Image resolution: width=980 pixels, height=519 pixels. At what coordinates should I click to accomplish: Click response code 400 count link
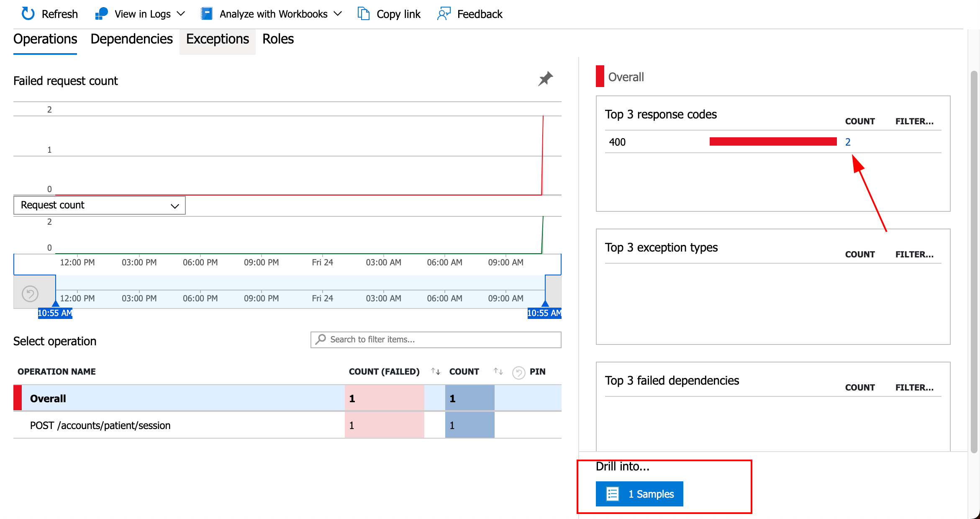(848, 142)
